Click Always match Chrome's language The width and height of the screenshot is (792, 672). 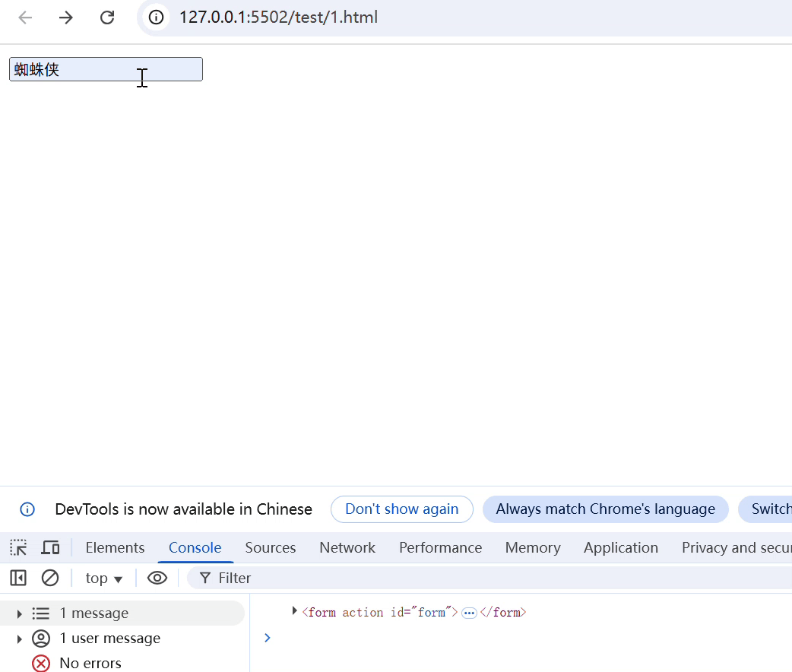pyautogui.click(x=605, y=509)
